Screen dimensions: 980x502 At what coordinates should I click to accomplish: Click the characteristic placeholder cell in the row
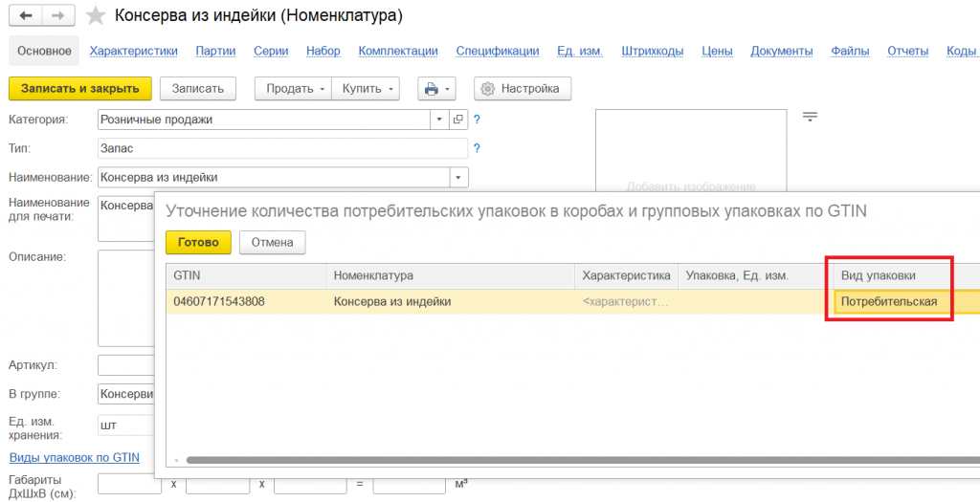[x=626, y=301]
